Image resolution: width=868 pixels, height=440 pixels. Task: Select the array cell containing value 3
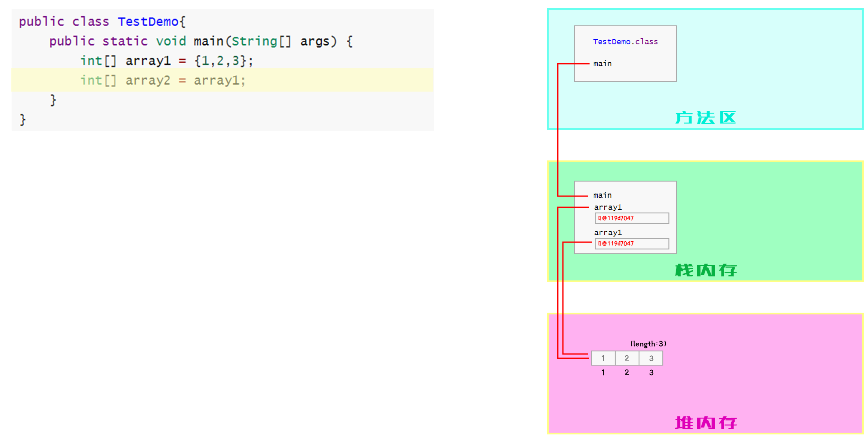651,357
